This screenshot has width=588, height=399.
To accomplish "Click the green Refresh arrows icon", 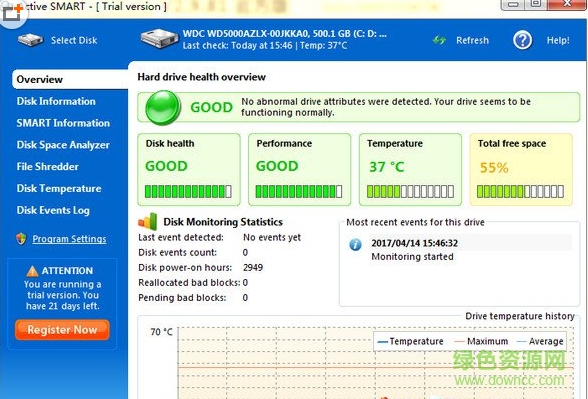I will (439, 40).
